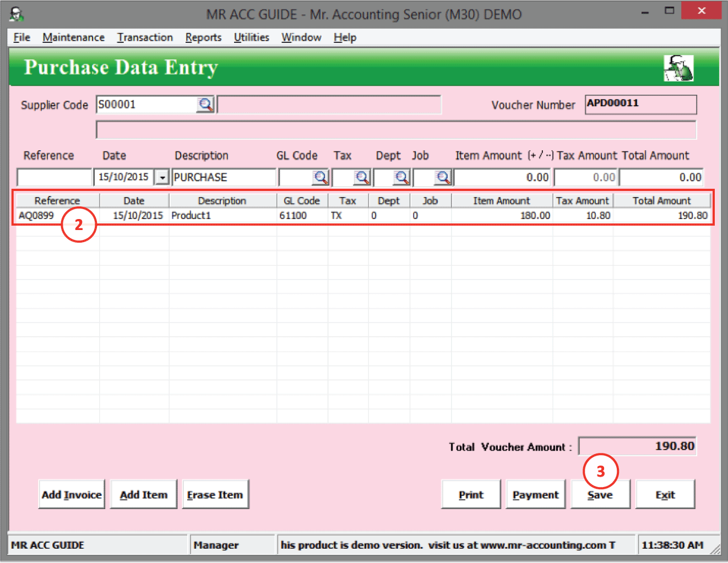Select the AQ0899 reference cell
The image size is (728, 563).
point(58,215)
